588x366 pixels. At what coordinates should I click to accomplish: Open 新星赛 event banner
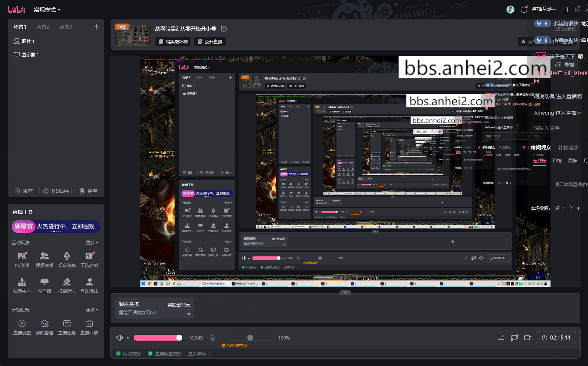pyautogui.click(x=55, y=227)
